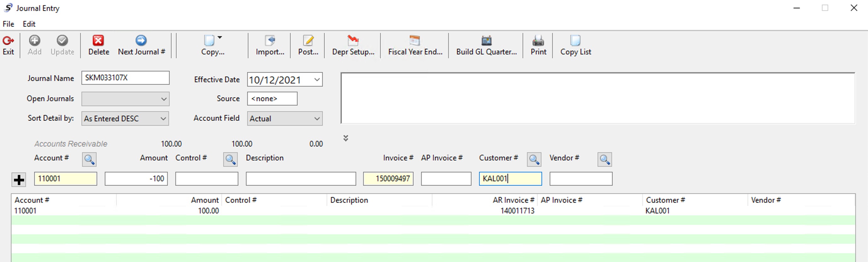
Task: Click the Customer # field KAL001
Action: point(511,179)
